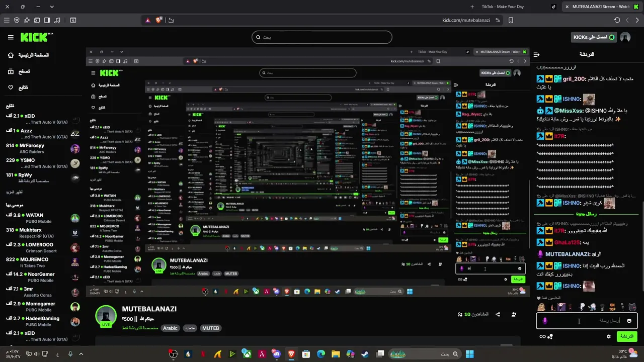Open LOMEROOO Crimson Desert channel
The width and height of the screenshot is (644, 362).
pos(43,248)
